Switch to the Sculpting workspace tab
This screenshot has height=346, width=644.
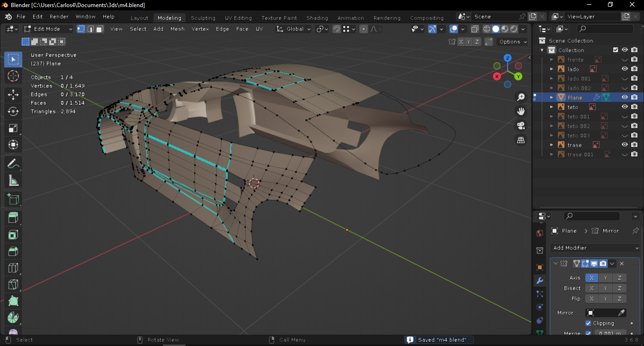click(203, 18)
